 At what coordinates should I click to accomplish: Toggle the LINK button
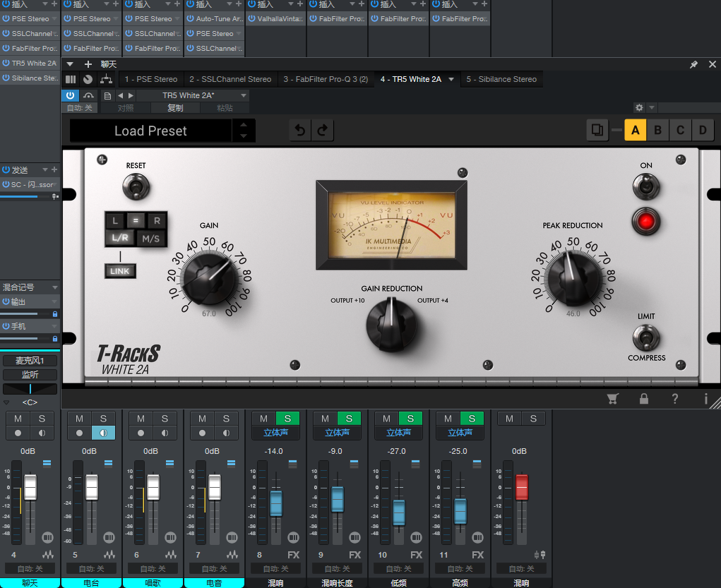[x=120, y=271]
